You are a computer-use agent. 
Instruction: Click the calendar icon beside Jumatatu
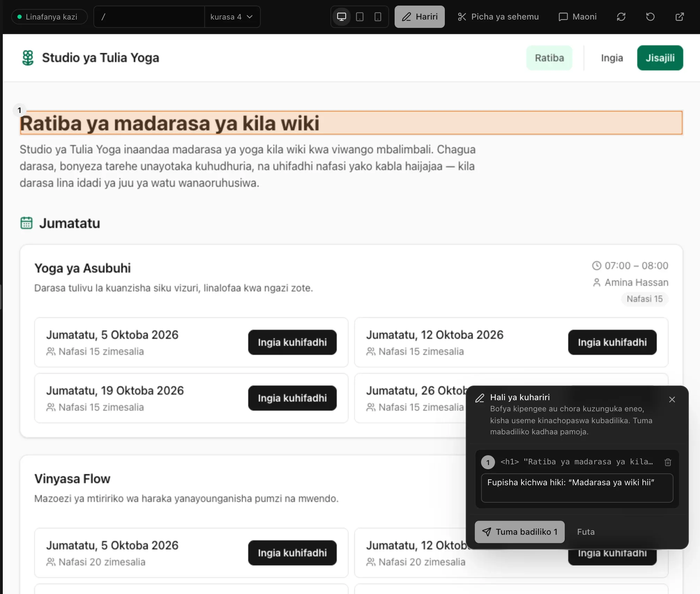[26, 223]
